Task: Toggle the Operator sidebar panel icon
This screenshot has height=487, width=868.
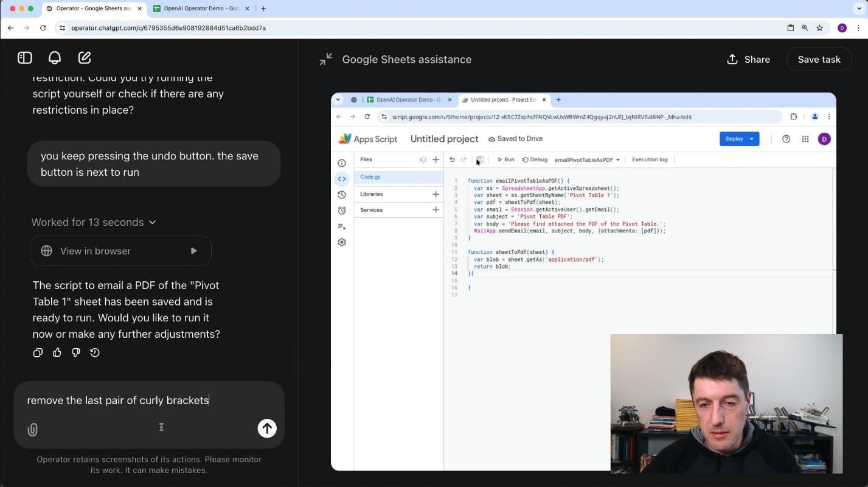Action: coord(25,58)
